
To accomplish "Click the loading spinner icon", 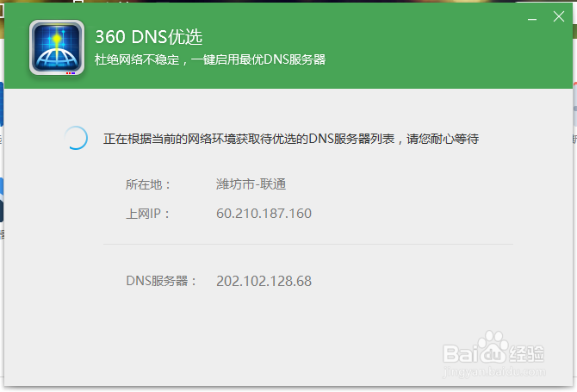I will (x=76, y=138).
